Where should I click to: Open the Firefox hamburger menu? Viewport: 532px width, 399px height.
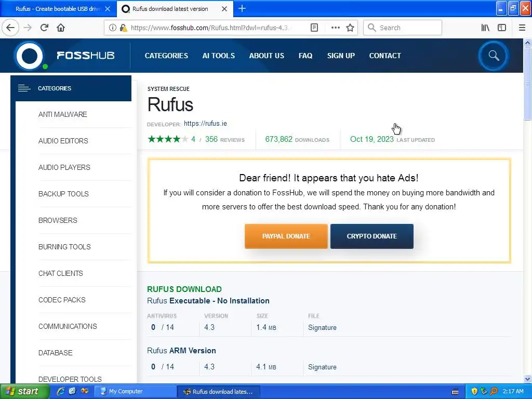(x=522, y=28)
